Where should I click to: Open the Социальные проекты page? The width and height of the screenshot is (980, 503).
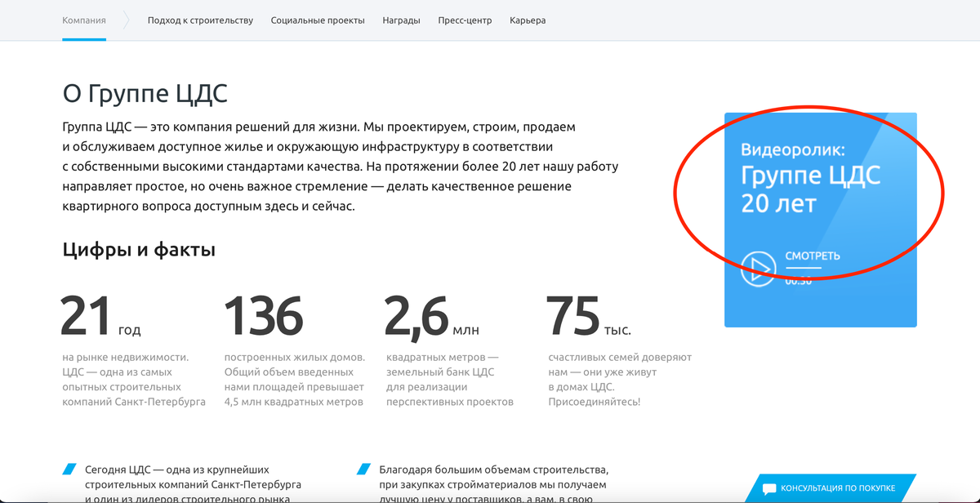pyautogui.click(x=318, y=20)
